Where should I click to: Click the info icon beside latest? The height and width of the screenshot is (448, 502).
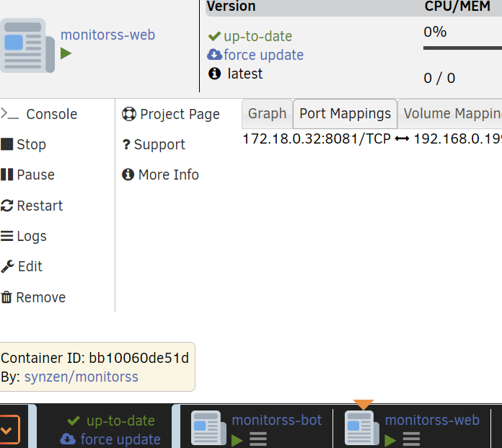tap(214, 74)
